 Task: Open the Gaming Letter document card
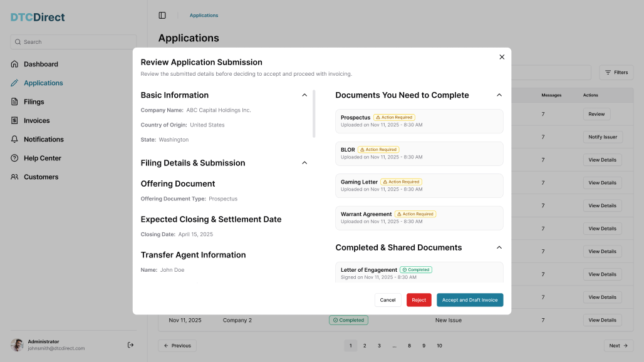click(419, 185)
